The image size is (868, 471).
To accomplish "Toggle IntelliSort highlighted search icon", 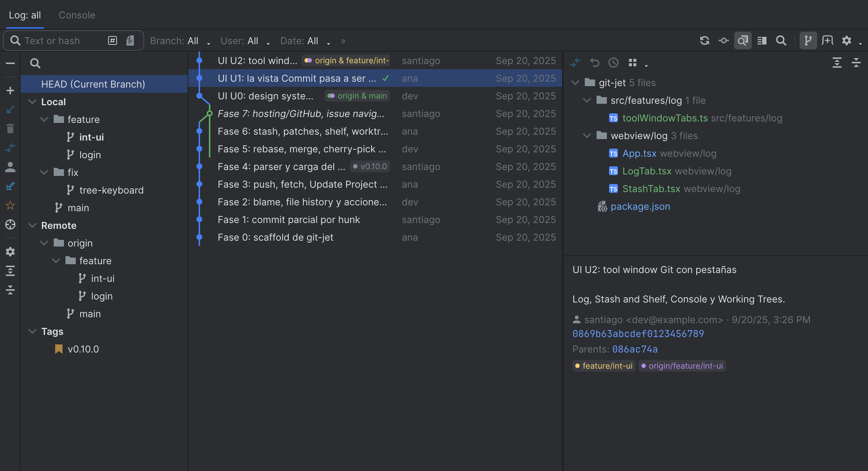I will tap(743, 40).
